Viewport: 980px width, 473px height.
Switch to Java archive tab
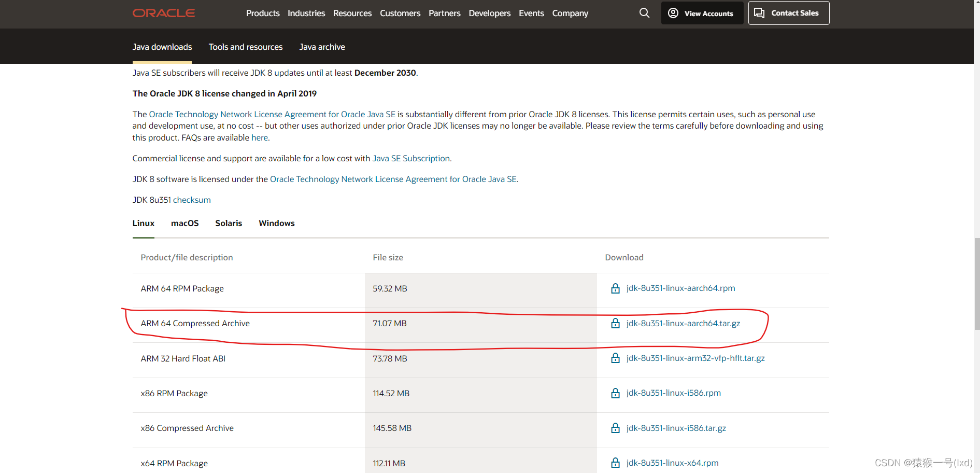(322, 47)
